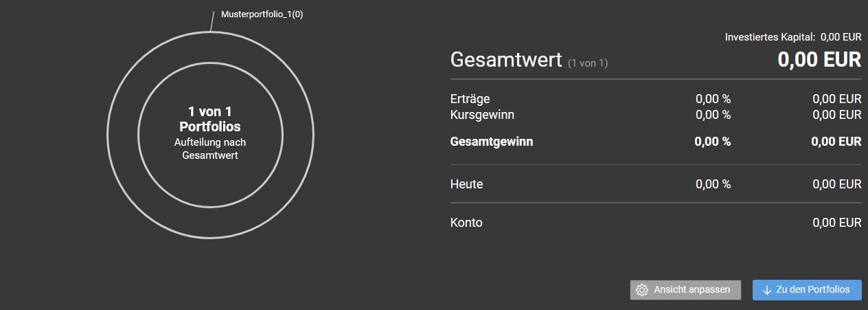Image resolution: width=868 pixels, height=310 pixels.
Task: Open the Ansicht anpassen button
Action: 685,290
